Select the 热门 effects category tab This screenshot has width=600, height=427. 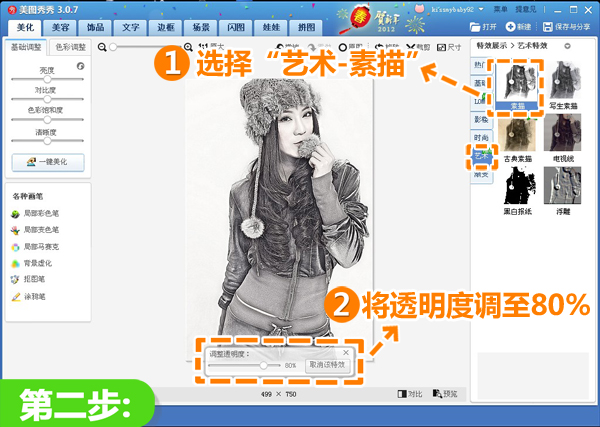[x=481, y=64]
